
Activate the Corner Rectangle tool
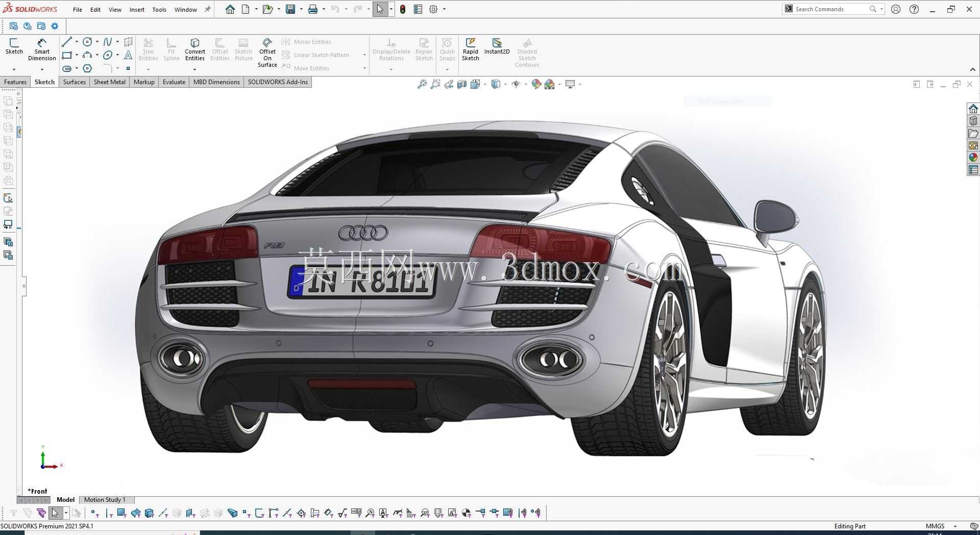(66, 55)
